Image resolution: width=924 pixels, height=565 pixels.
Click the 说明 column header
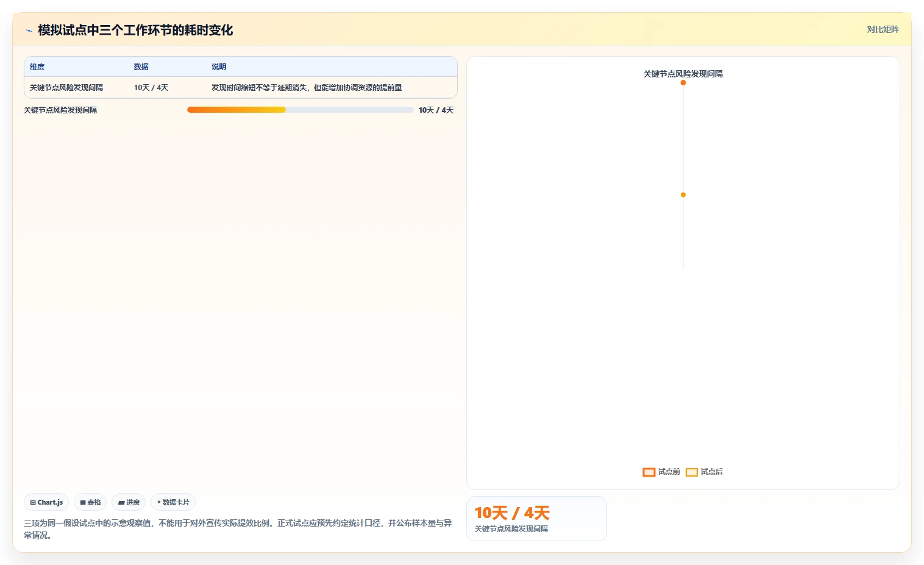tap(219, 67)
